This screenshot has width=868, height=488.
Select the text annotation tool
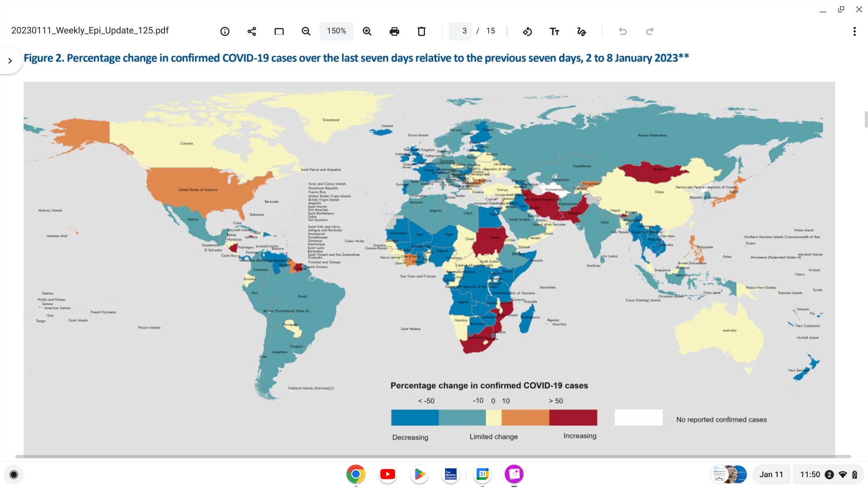[554, 31]
